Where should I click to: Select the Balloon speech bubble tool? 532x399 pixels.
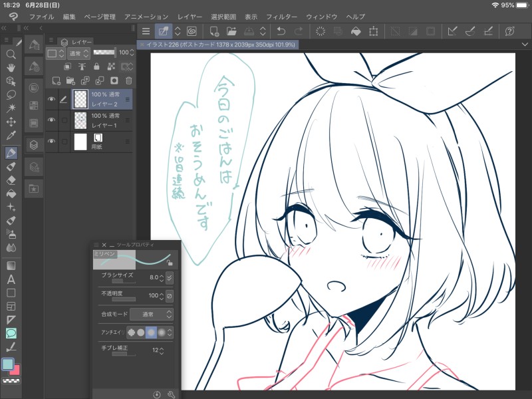pos(11,334)
